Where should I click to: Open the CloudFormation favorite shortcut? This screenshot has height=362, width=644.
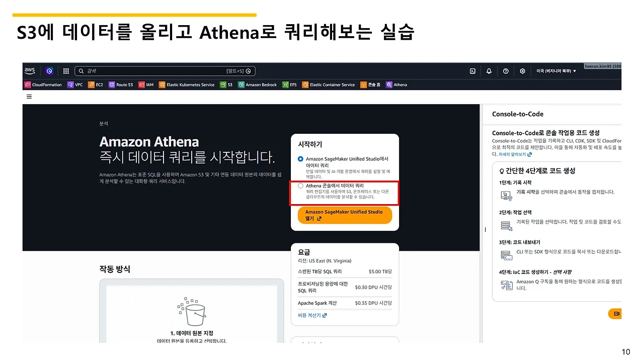[x=43, y=85]
